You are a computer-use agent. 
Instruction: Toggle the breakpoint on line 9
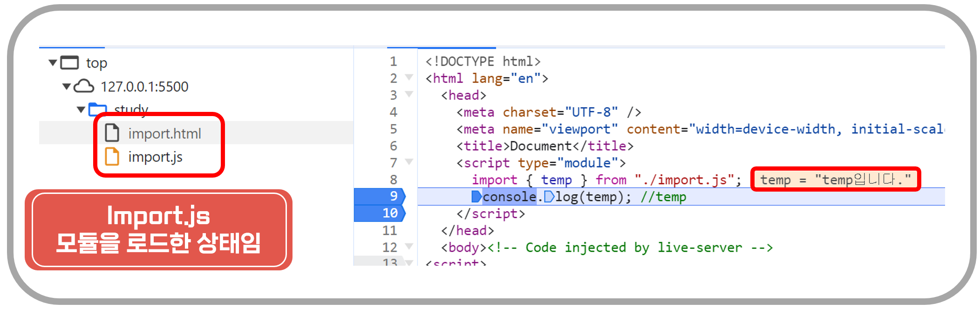click(x=380, y=196)
